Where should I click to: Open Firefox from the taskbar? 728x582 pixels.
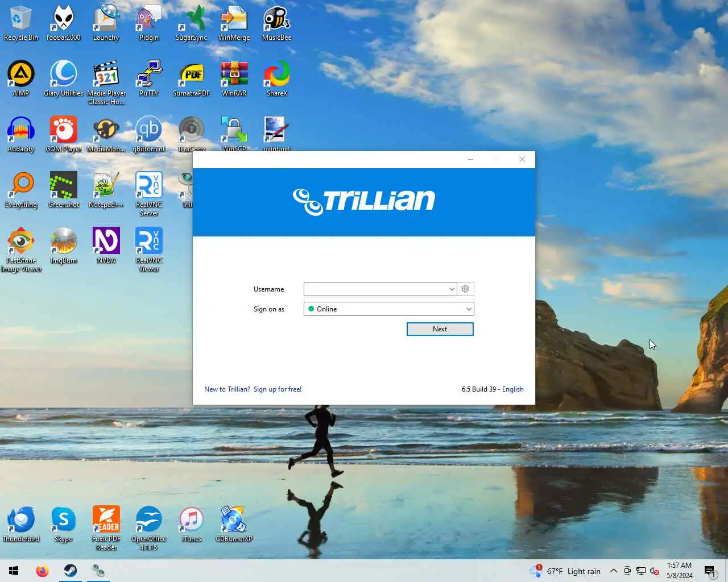(x=42, y=571)
